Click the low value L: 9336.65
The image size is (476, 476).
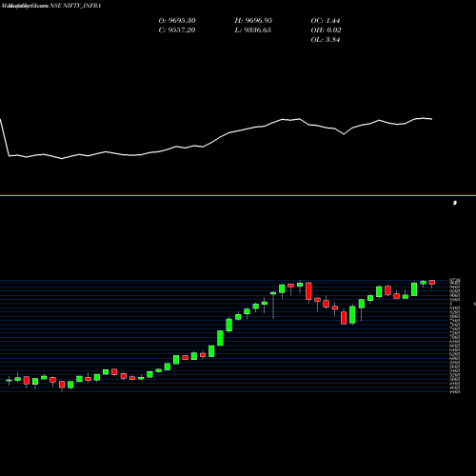click(253, 30)
